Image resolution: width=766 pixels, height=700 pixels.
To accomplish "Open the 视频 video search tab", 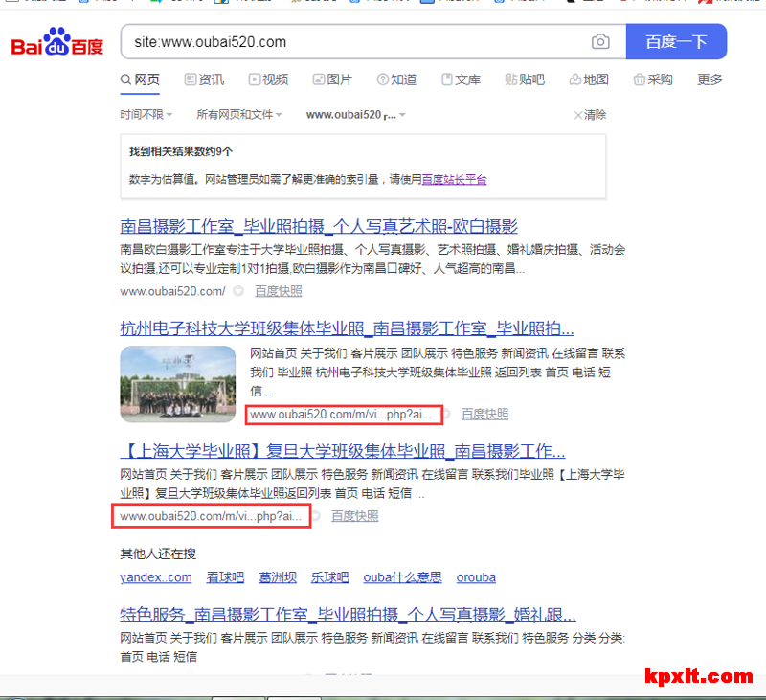I will [x=268, y=79].
